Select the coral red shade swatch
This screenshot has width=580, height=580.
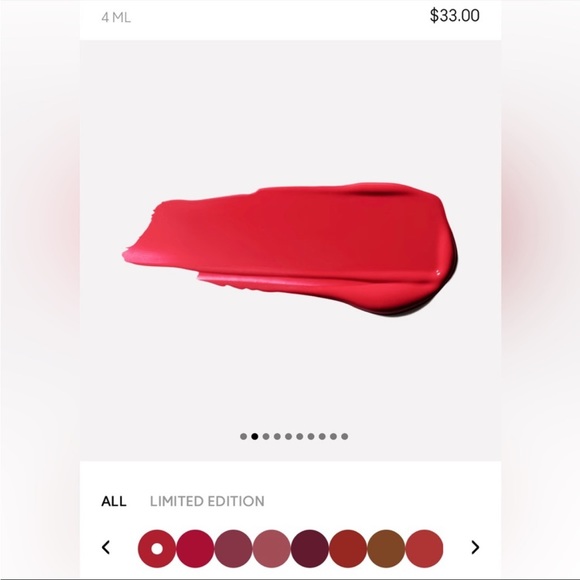[x=424, y=548]
